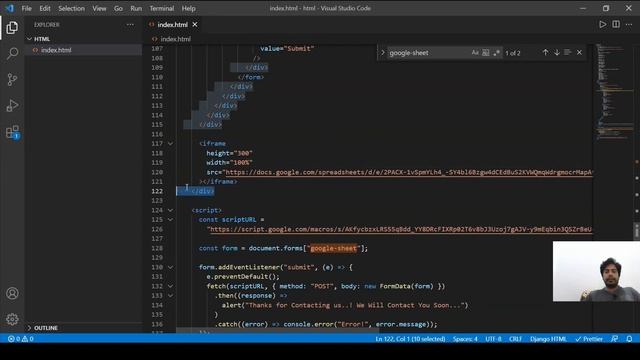Close the index.html editor tab
This screenshot has height=360, width=640.
pyautogui.click(x=195, y=24)
